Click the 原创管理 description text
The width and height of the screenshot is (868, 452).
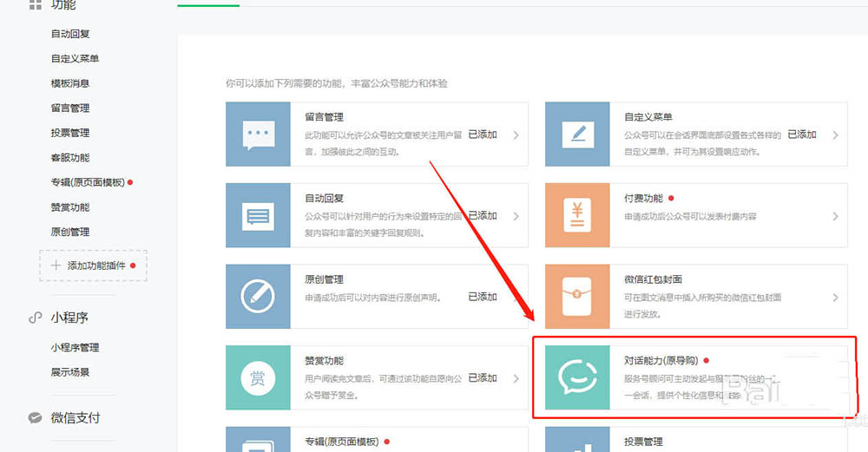372,298
